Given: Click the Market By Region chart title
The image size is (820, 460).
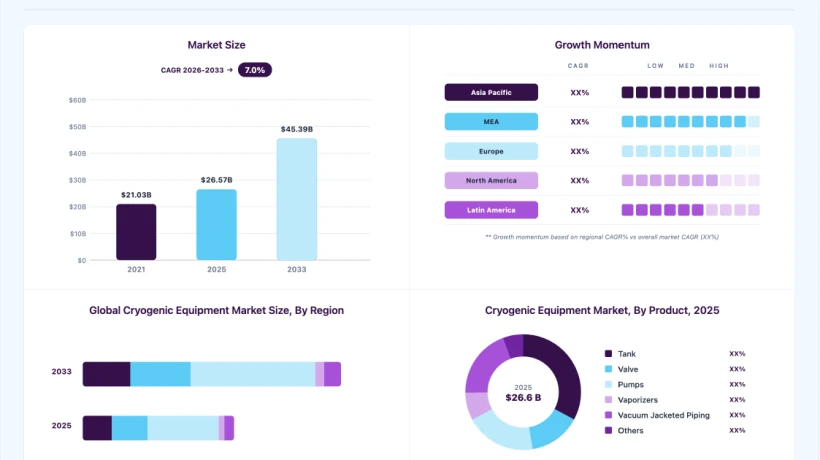Looking at the screenshot, I should pos(217,310).
